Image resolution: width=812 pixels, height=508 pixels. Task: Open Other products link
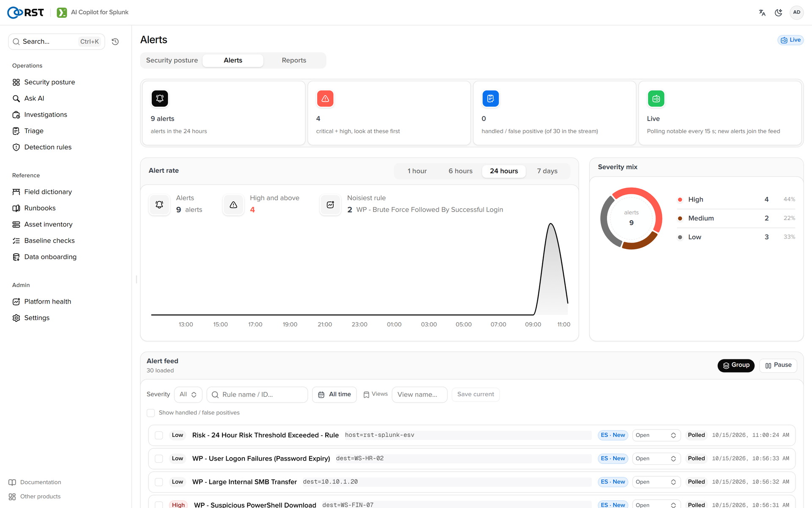(x=35, y=497)
